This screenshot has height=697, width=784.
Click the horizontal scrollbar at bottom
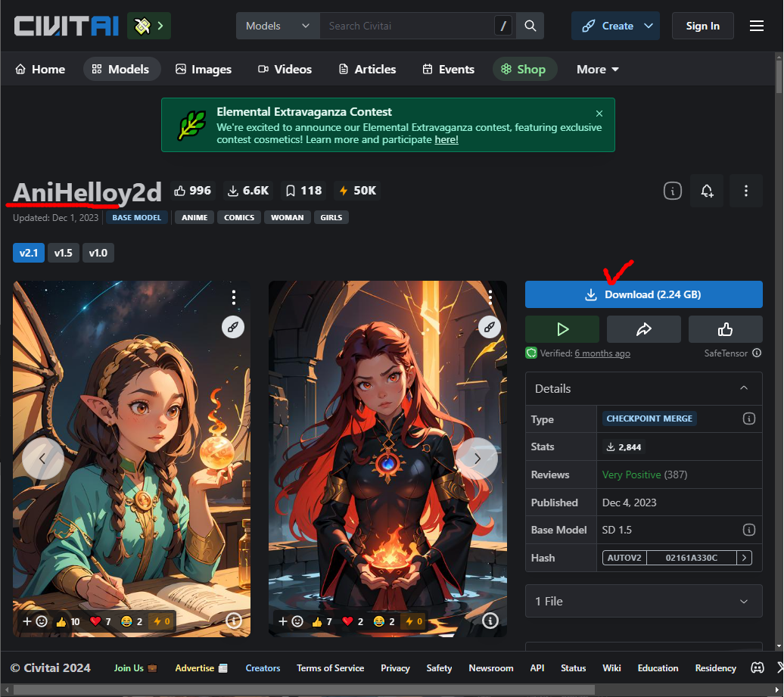[x=304, y=690]
